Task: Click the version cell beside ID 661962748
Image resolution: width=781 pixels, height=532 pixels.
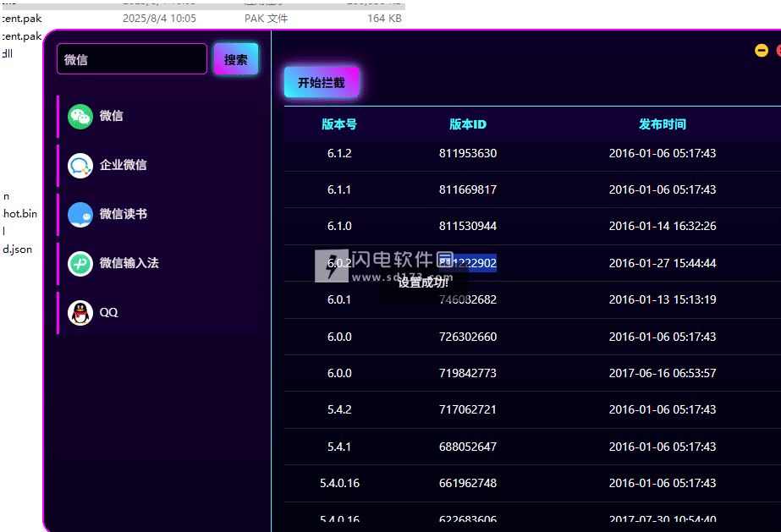Action: 339,483
